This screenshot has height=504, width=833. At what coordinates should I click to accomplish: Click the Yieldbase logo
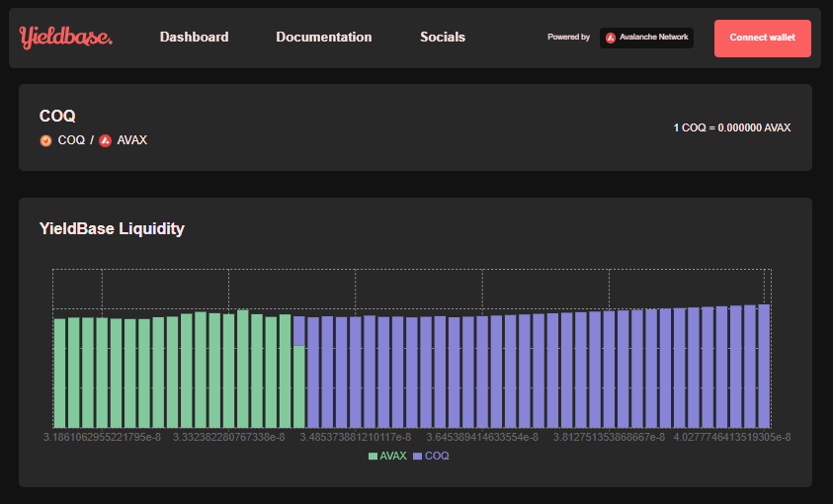(x=66, y=38)
